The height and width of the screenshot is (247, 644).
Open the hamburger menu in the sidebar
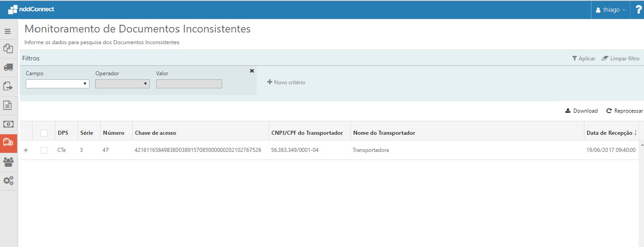point(8,32)
